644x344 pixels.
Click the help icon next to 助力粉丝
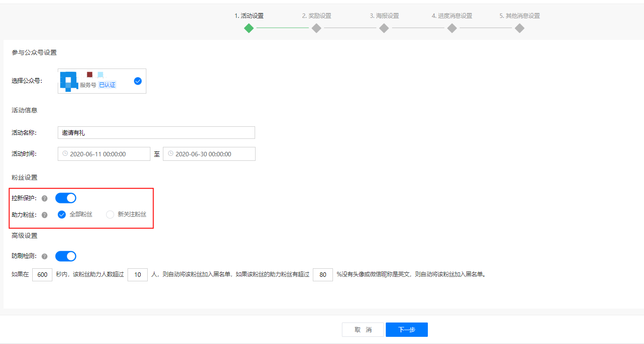[x=44, y=215]
